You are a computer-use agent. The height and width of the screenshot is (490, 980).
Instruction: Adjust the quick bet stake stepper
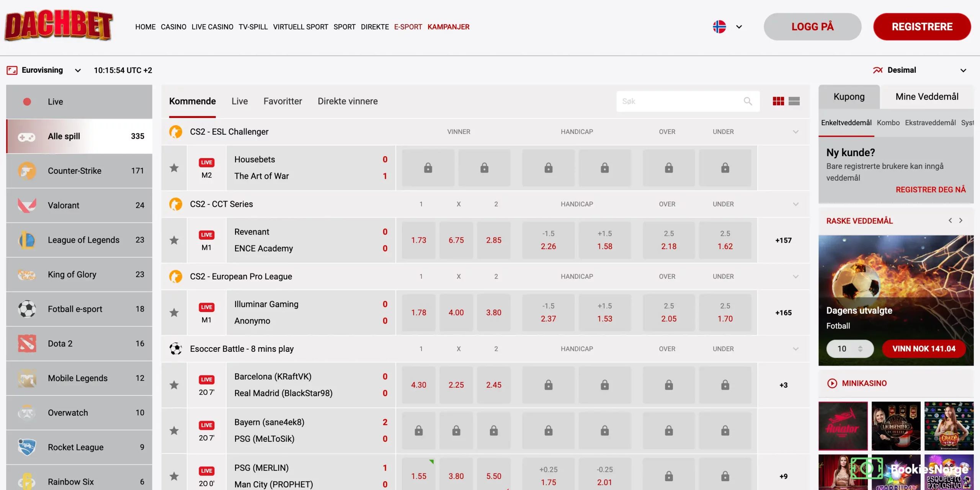(860, 349)
